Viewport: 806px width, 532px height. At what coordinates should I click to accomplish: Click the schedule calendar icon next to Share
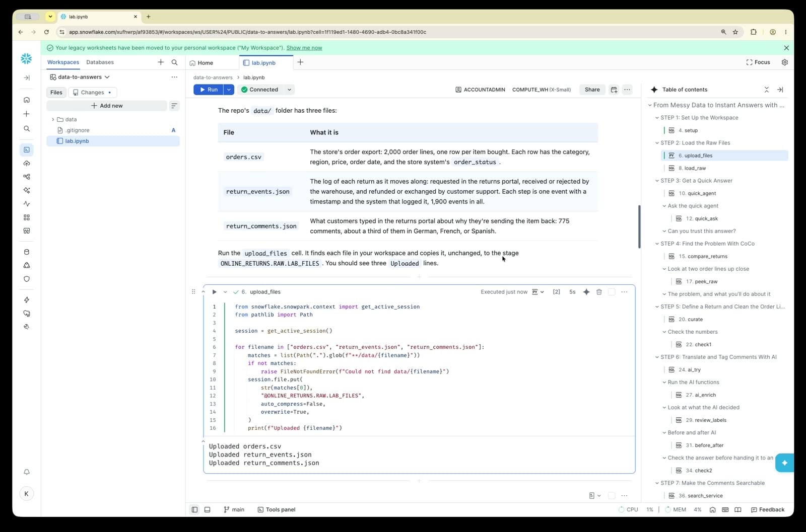click(x=614, y=90)
